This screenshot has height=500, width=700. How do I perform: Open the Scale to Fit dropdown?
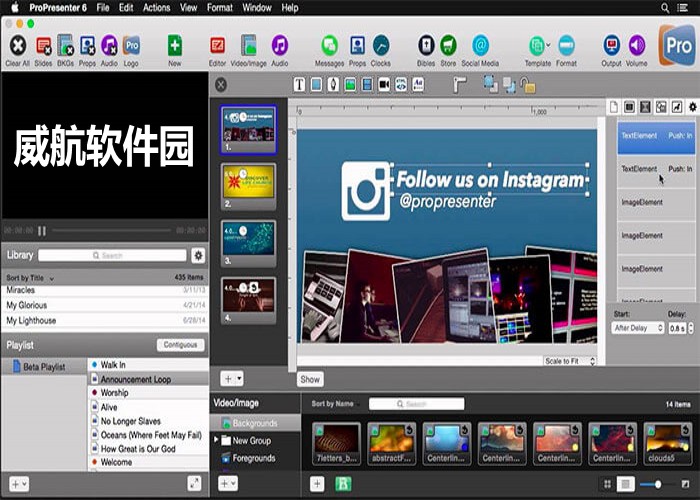[570, 361]
